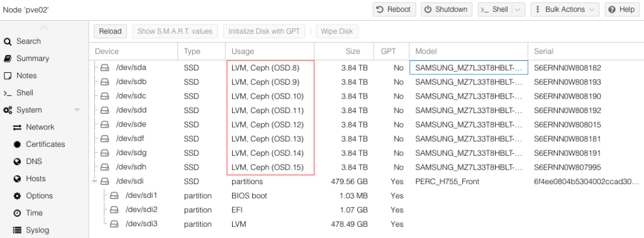Click the disabled Wipe Disk button

click(337, 31)
